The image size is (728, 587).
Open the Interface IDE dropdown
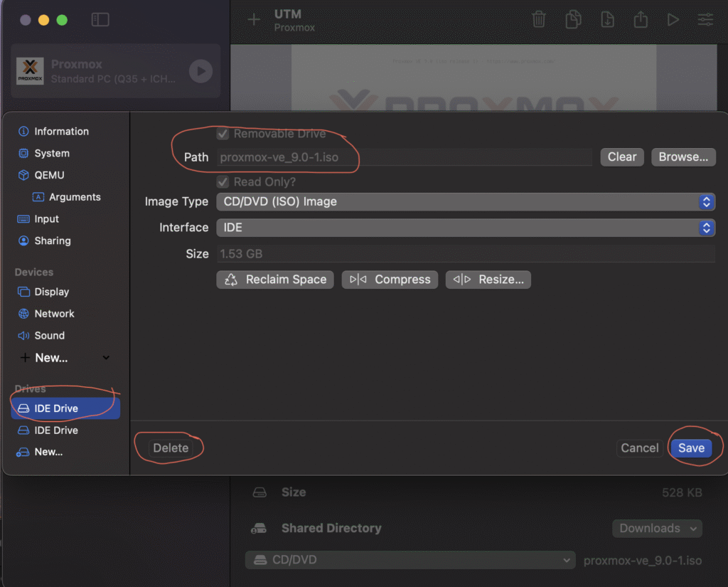tap(465, 228)
